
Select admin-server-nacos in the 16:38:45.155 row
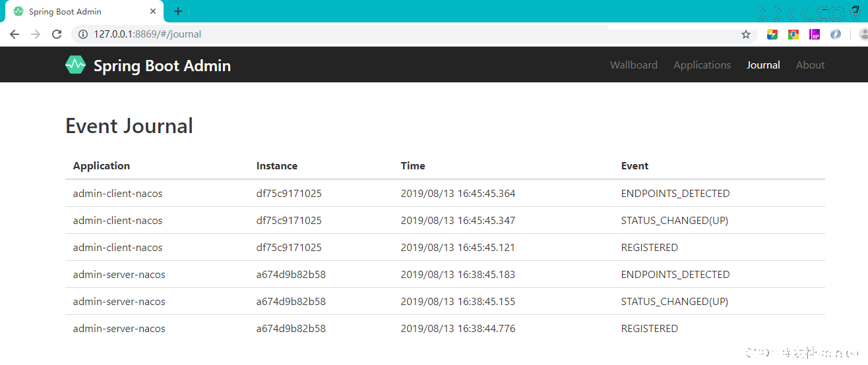click(x=119, y=302)
